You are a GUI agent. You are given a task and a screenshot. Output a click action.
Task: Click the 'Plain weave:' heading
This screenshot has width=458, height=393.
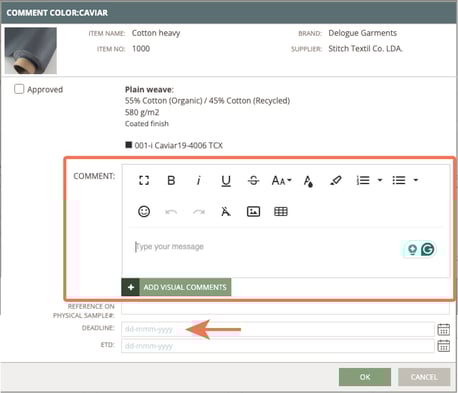pyautogui.click(x=149, y=89)
